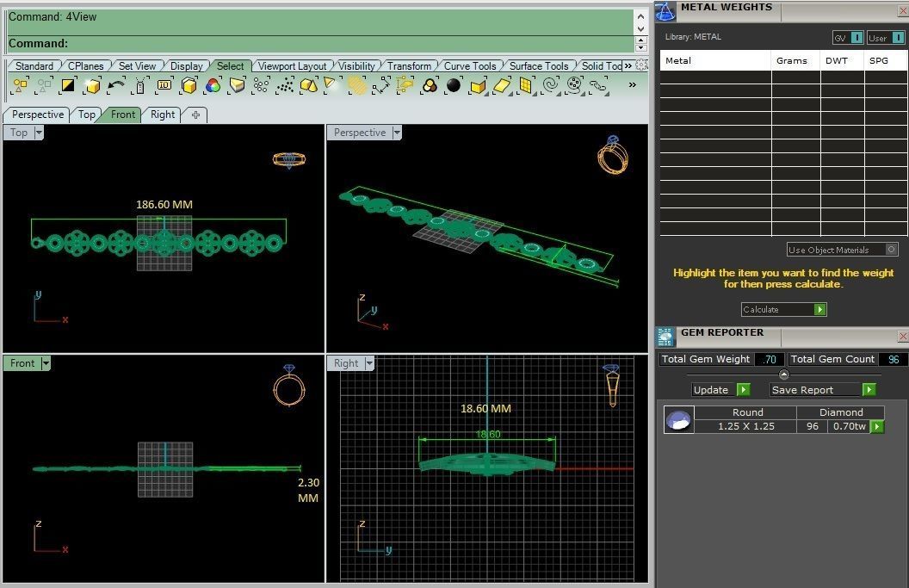The image size is (909, 588).
Task: Click the yellow flat surface selection icon
Action: click(x=502, y=86)
